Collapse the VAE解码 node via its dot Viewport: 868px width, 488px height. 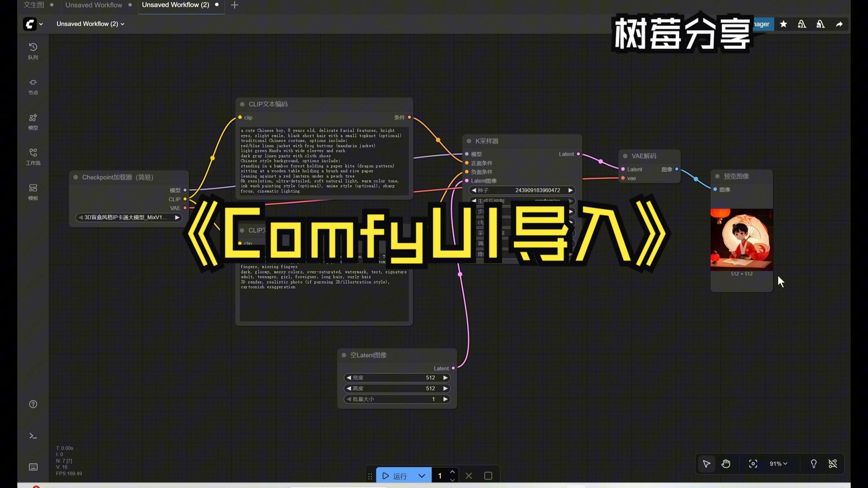pos(625,156)
